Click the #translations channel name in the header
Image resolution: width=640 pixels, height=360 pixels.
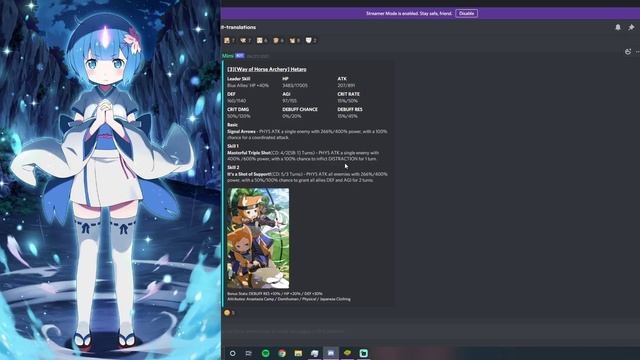pos(238,27)
